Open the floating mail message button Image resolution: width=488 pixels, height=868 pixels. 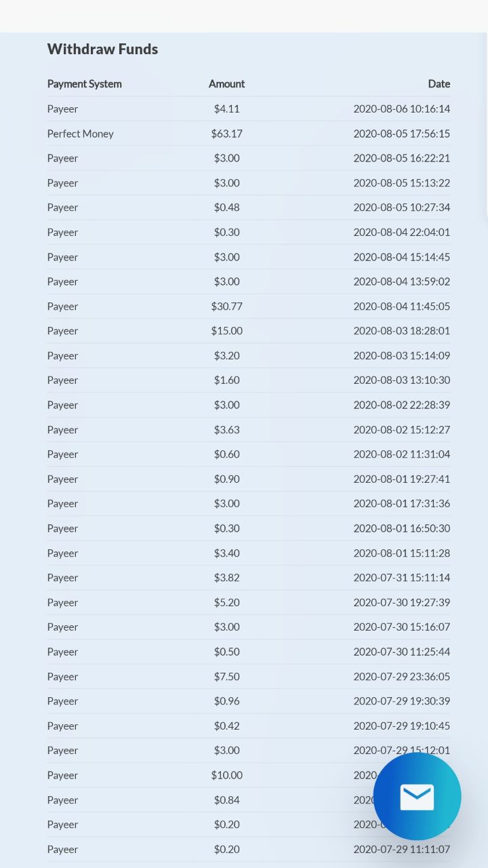417,796
